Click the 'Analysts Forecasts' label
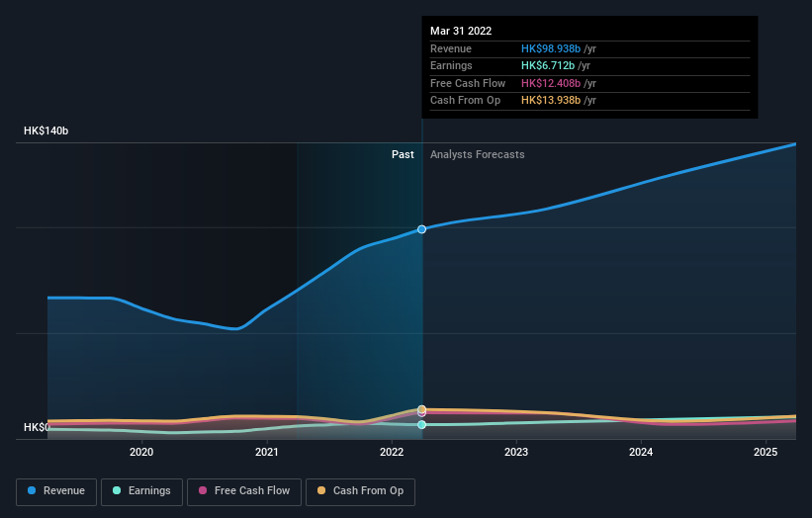The width and height of the screenshot is (812, 518). 478,155
